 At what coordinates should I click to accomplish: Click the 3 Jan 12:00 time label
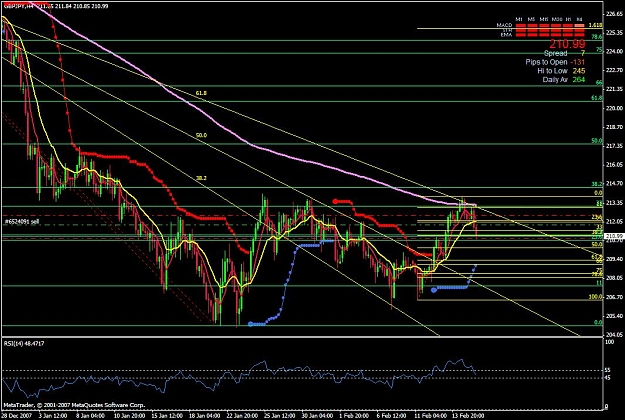click(52, 416)
